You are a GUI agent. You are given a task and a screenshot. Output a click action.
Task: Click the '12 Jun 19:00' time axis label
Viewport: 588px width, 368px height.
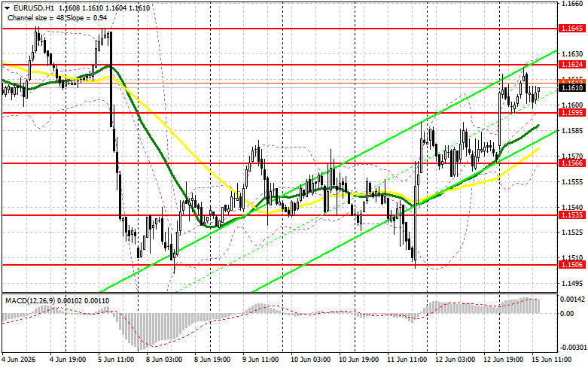(503, 360)
